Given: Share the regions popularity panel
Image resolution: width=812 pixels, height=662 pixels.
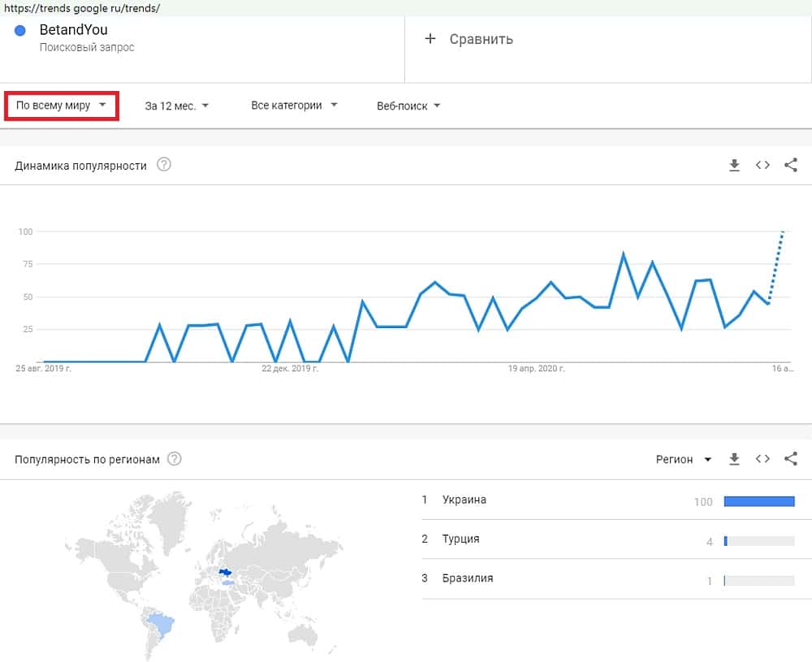Looking at the screenshot, I should 791,460.
